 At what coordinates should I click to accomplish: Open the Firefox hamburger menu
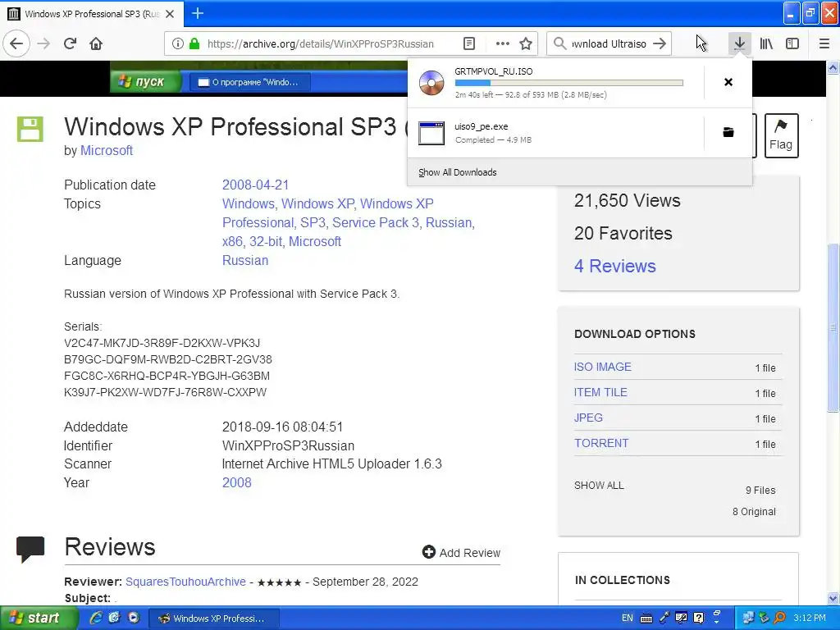[824, 43]
